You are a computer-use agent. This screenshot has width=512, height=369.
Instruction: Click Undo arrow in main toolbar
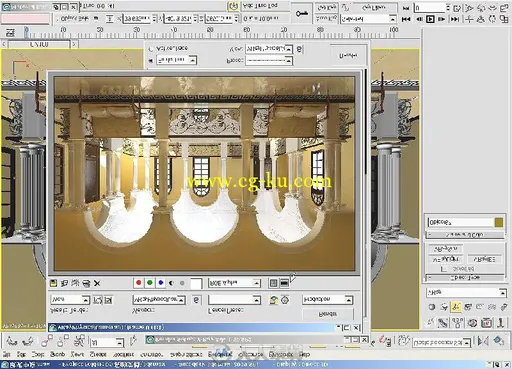11,341
